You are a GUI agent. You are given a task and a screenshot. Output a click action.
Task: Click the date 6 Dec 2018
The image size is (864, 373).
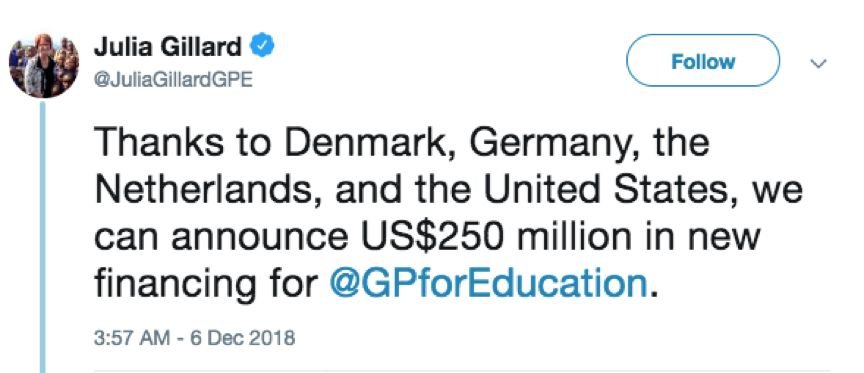(242, 338)
